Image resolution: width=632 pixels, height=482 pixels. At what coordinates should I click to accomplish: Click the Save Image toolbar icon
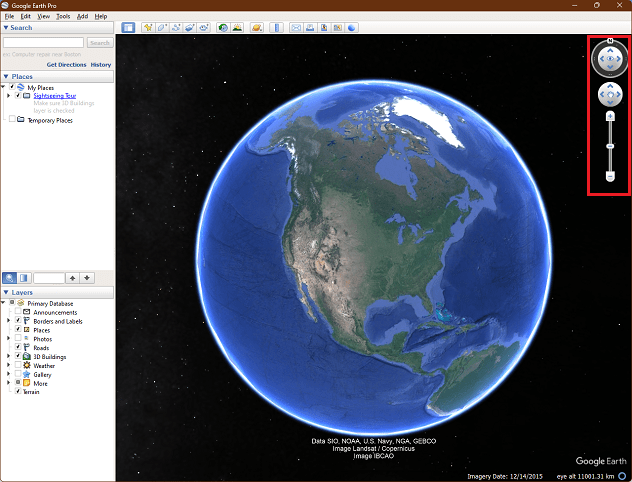pos(324,27)
